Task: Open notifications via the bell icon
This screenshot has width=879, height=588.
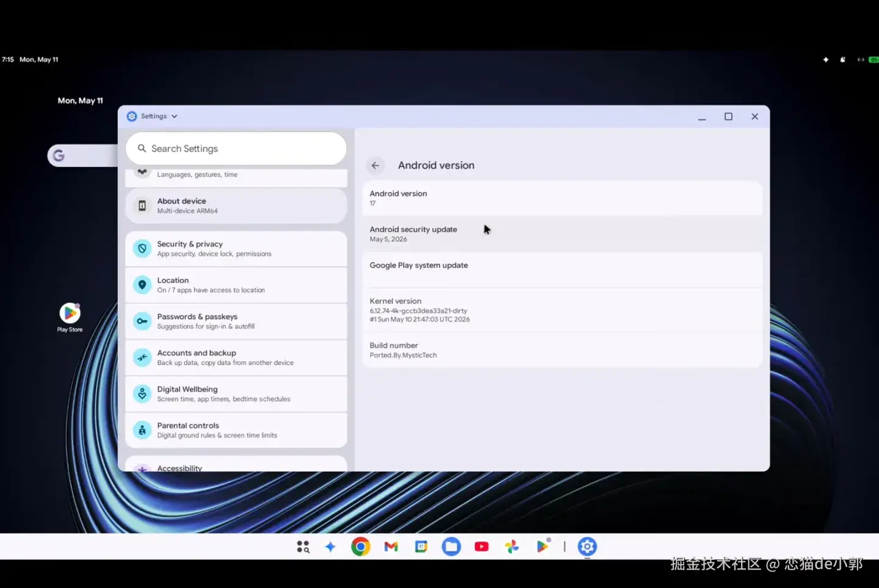Action: tap(843, 60)
